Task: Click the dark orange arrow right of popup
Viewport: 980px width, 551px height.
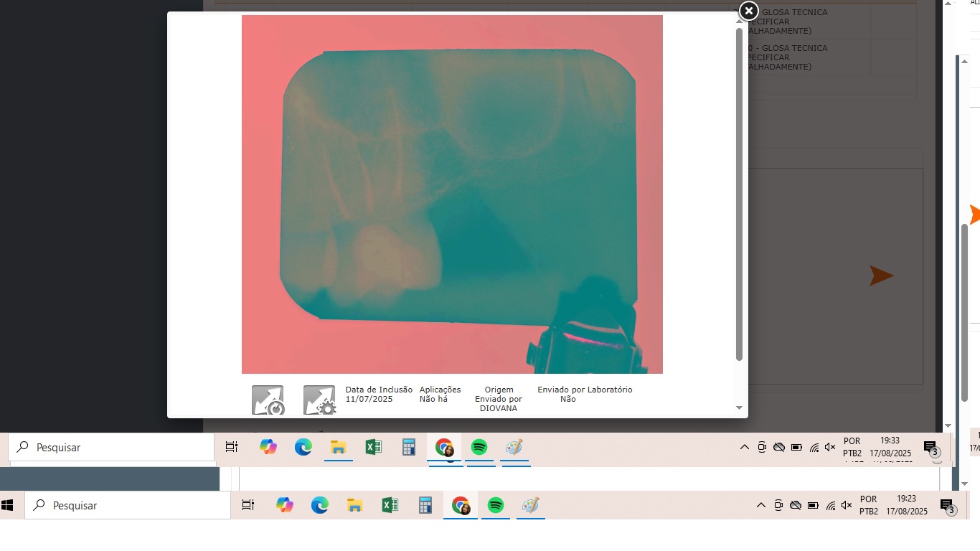Action: [881, 275]
